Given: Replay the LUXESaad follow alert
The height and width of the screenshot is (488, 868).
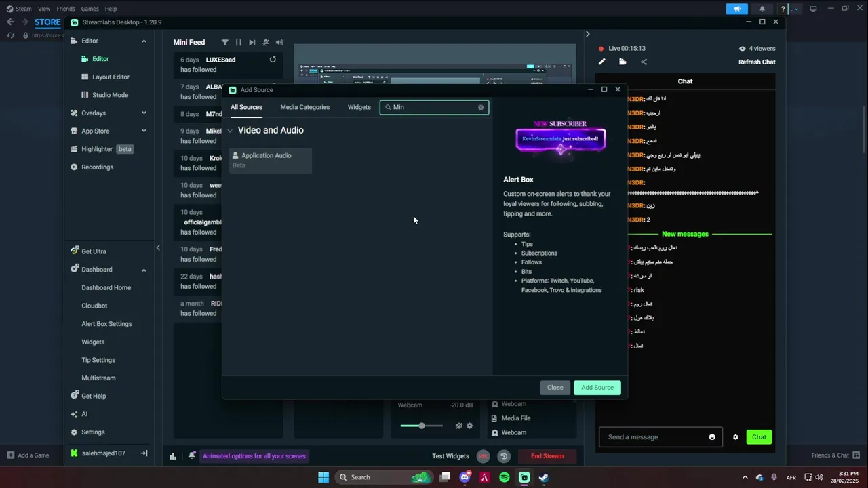Looking at the screenshot, I should pos(273,60).
